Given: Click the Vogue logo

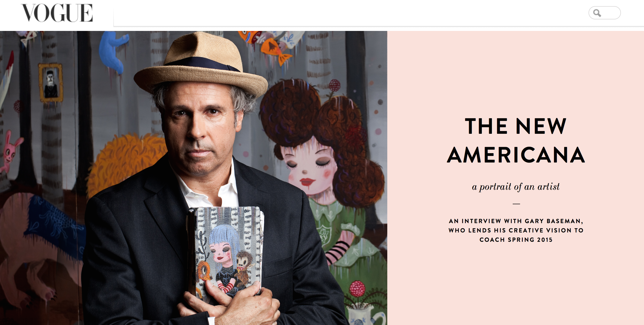Looking at the screenshot, I should click(57, 13).
